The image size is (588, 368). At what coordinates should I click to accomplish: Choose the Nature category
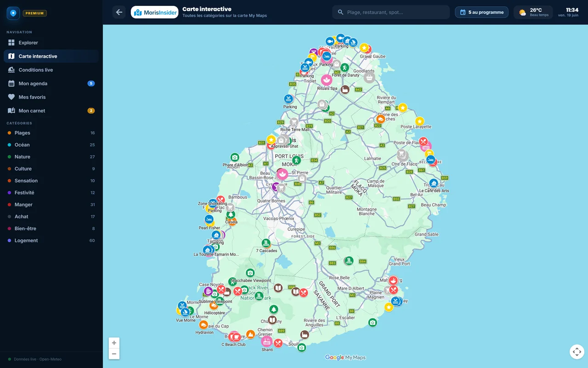click(x=51, y=157)
